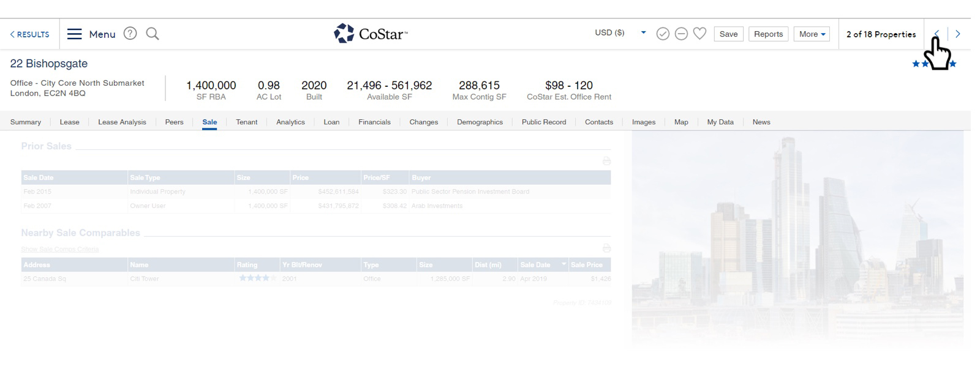Open search with the magnifying glass icon
This screenshot has width=980, height=372.
tap(153, 34)
